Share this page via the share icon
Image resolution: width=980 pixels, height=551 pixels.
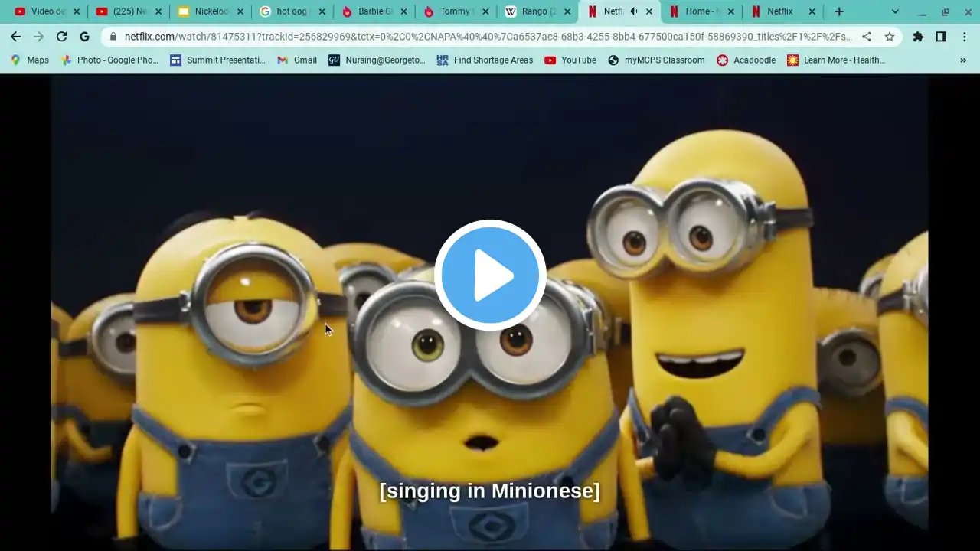(867, 37)
